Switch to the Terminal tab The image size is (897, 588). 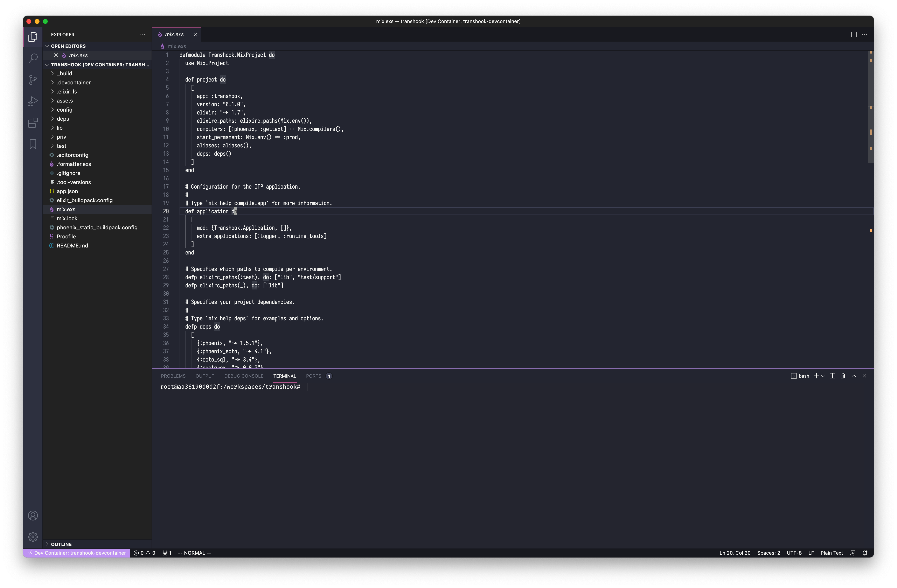point(285,376)
